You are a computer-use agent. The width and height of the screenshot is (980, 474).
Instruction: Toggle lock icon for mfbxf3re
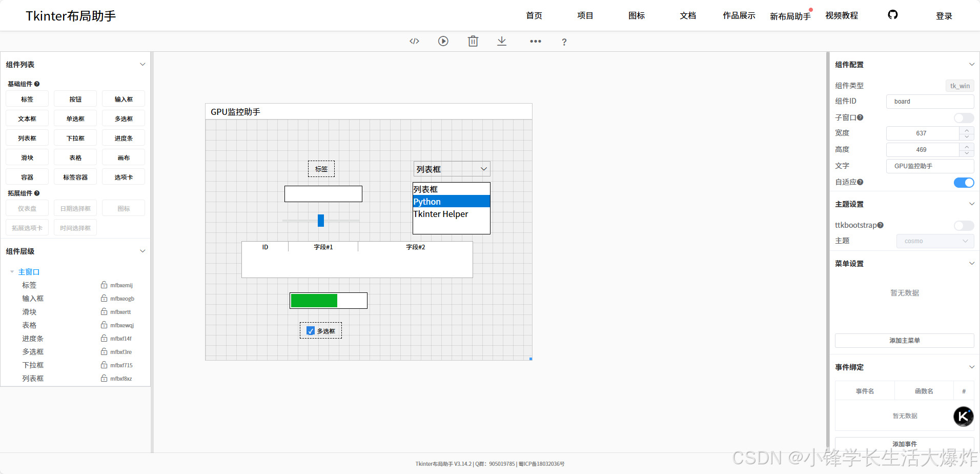[x=104, y=351]
